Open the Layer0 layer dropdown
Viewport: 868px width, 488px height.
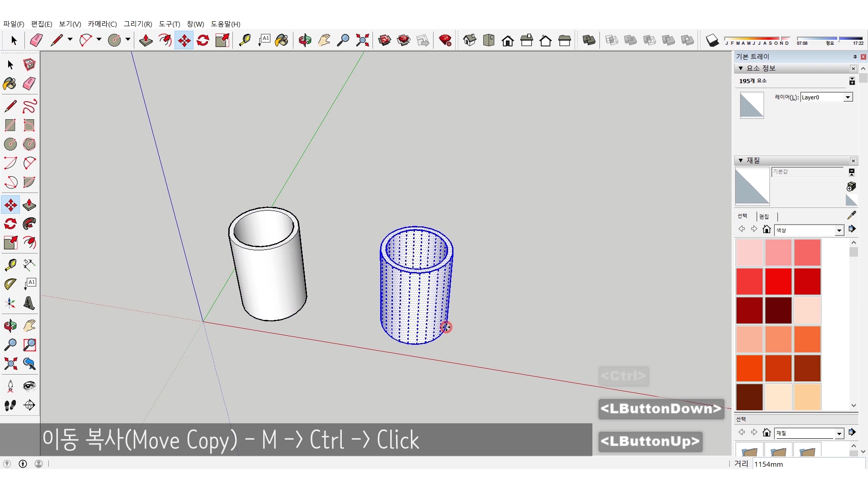point(848,97)
